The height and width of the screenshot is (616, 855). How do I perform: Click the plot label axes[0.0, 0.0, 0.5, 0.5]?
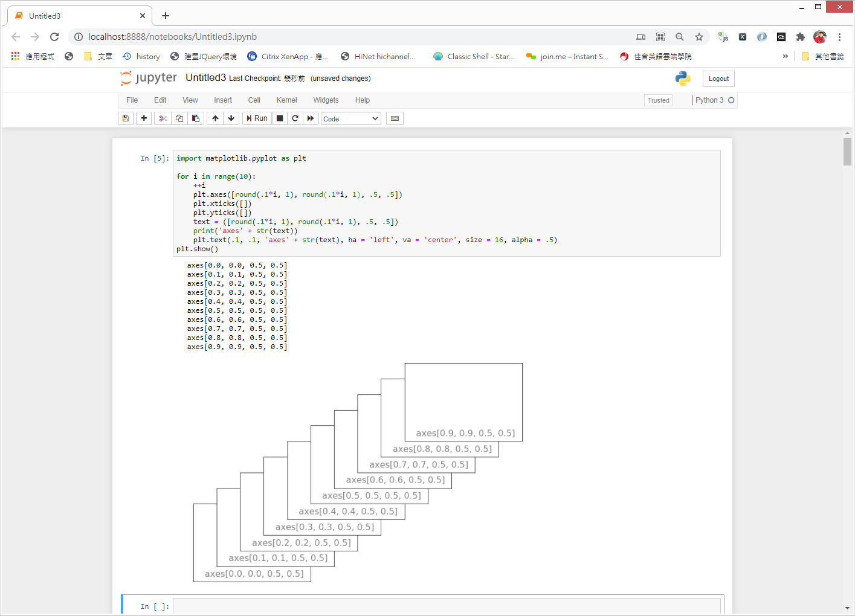pos(254,574)
